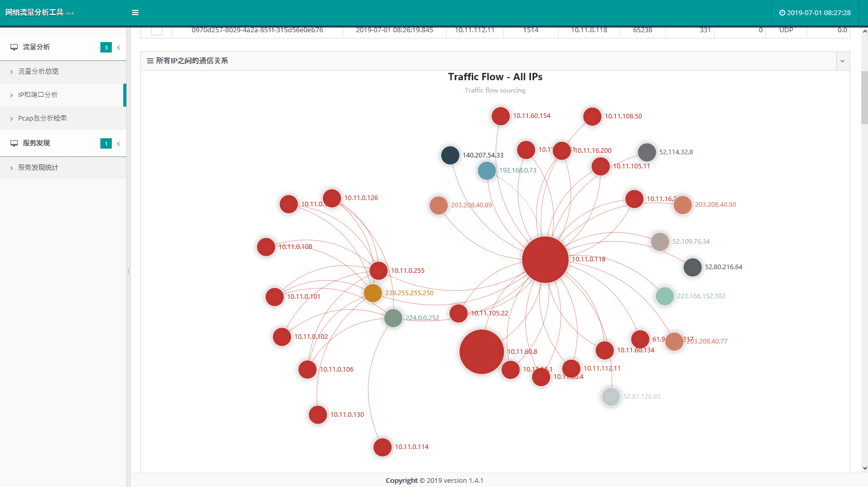Open 流量分析总览 menu item
Image resolution: width=868 pixels, height=487 pixels.
38,72
